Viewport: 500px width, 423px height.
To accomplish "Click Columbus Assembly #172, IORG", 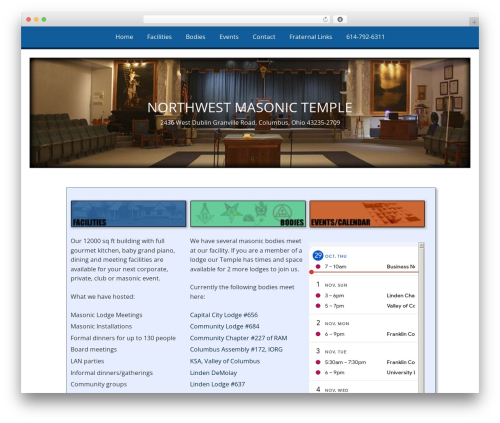I will tap(236, 350).
